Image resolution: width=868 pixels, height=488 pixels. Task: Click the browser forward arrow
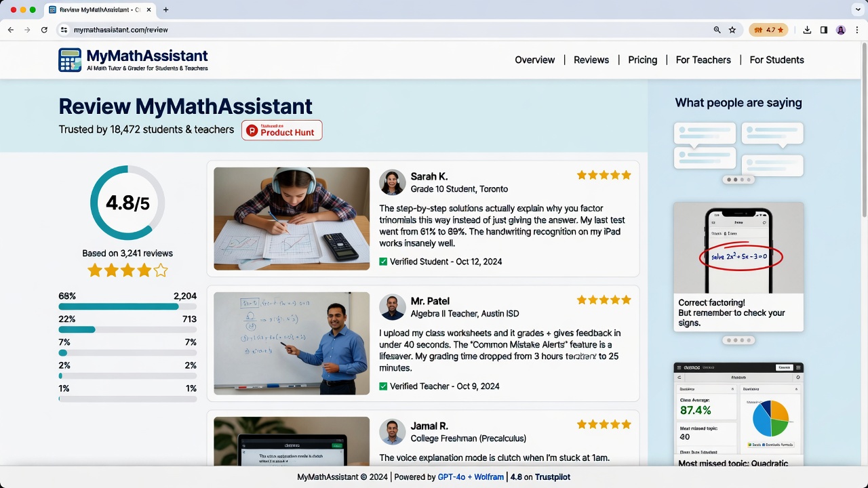27,30
